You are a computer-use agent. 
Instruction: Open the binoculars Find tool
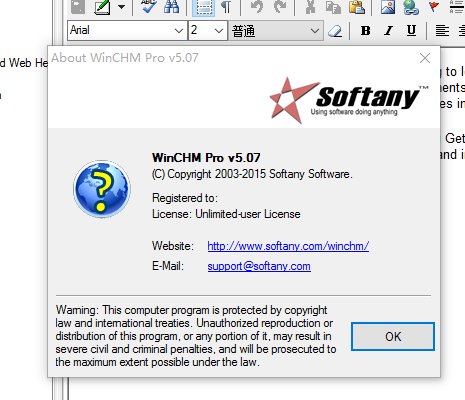tap(171, 6)
